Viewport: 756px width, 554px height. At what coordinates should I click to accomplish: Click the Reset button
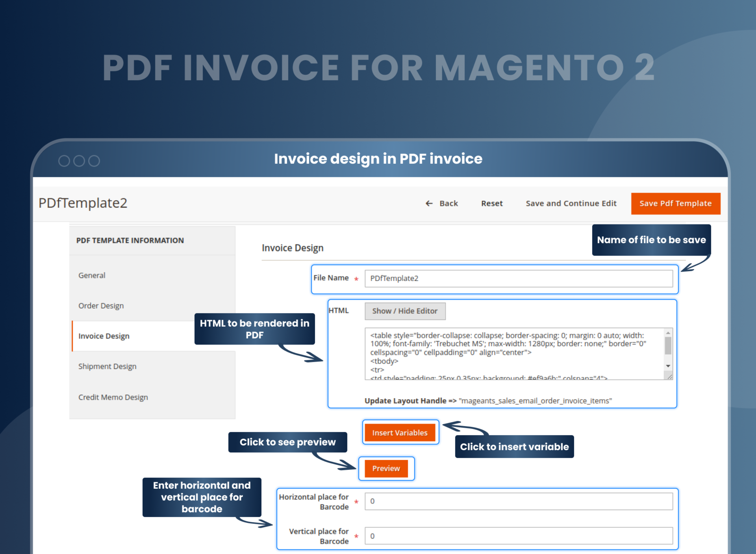click(x=492, y=204)
